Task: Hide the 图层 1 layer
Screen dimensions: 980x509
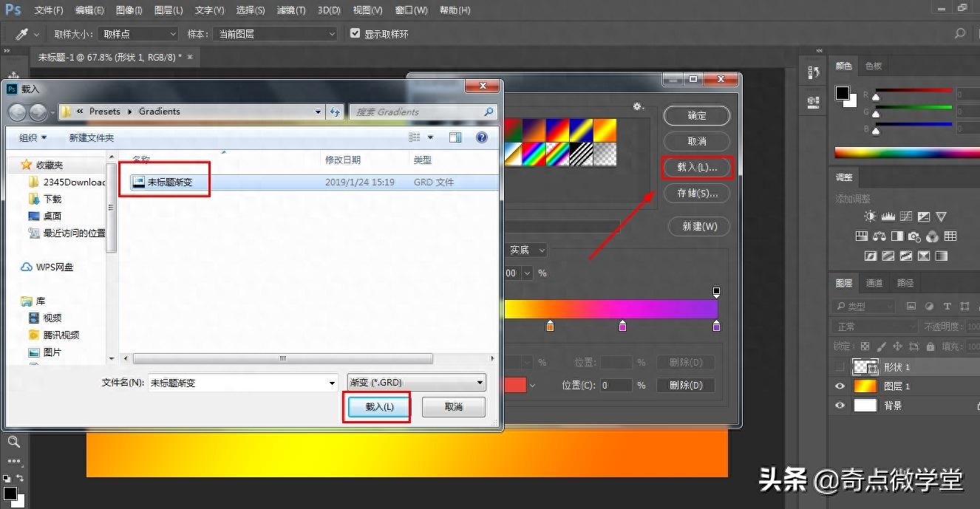Action: click(840, 386)
